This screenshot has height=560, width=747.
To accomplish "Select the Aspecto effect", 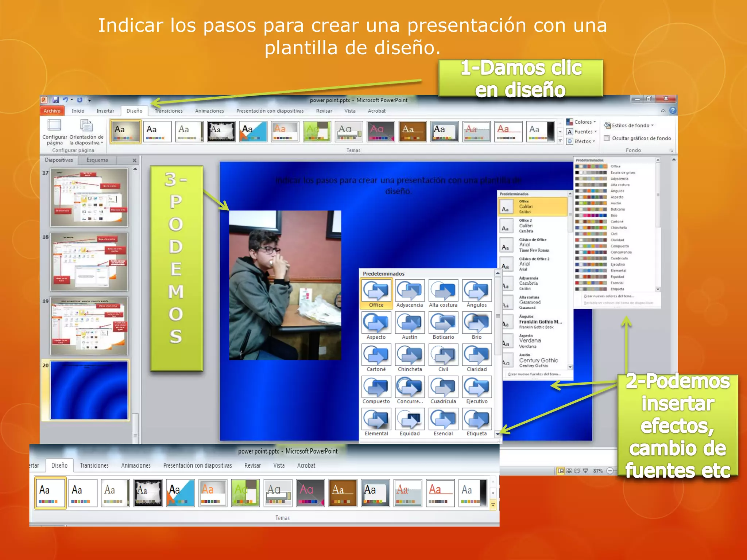I will 376,326.
